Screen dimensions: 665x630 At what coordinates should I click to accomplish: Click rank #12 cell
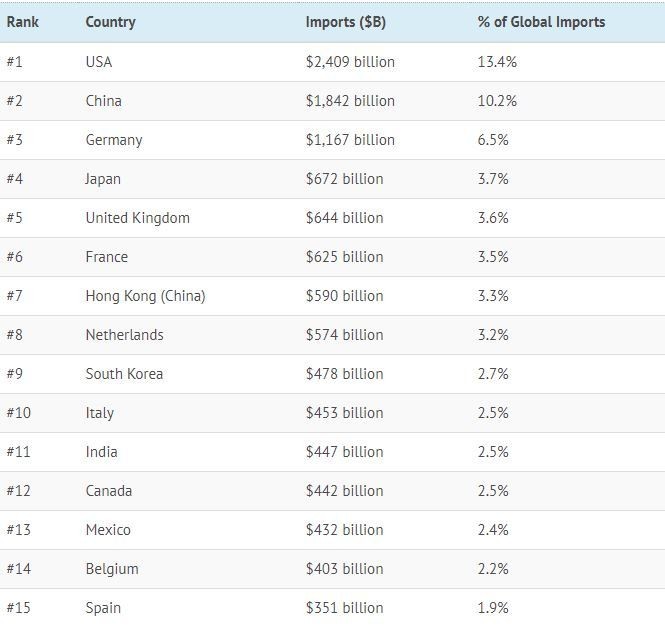19,491
